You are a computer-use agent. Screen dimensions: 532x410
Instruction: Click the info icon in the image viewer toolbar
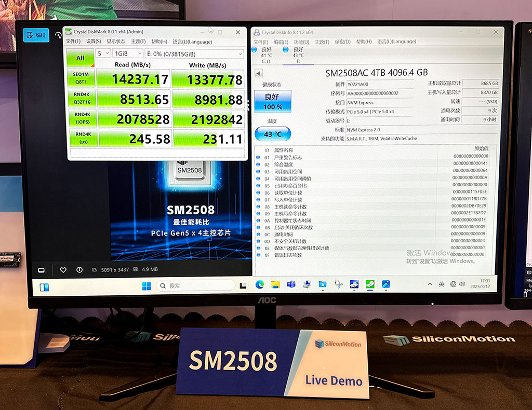(x=80, y=270)
